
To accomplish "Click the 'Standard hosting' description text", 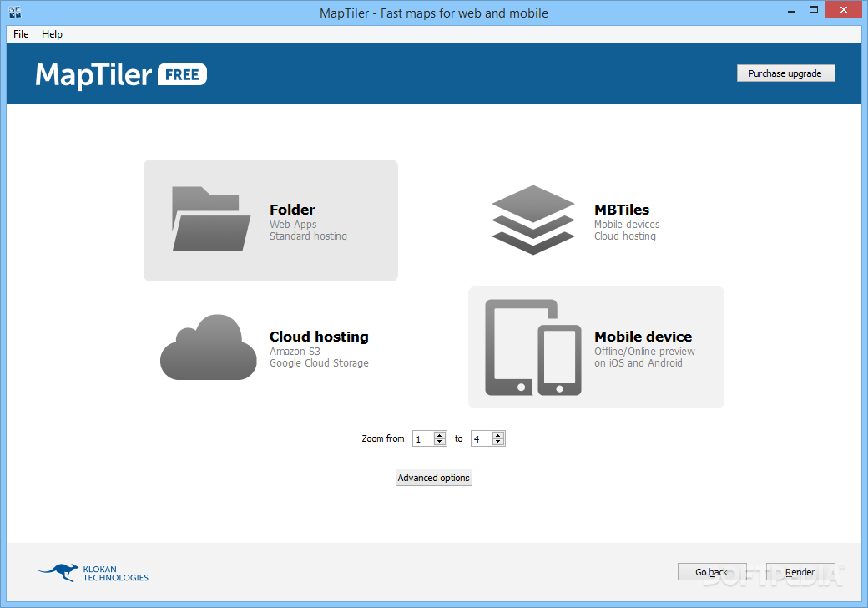I will (x=308, y=236).
